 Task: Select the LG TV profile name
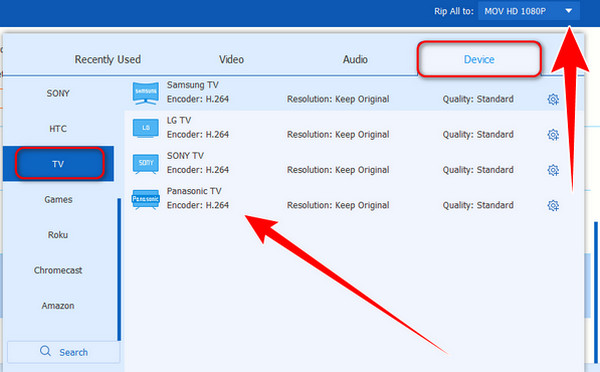pyautogui.click(x=179, y=121)
